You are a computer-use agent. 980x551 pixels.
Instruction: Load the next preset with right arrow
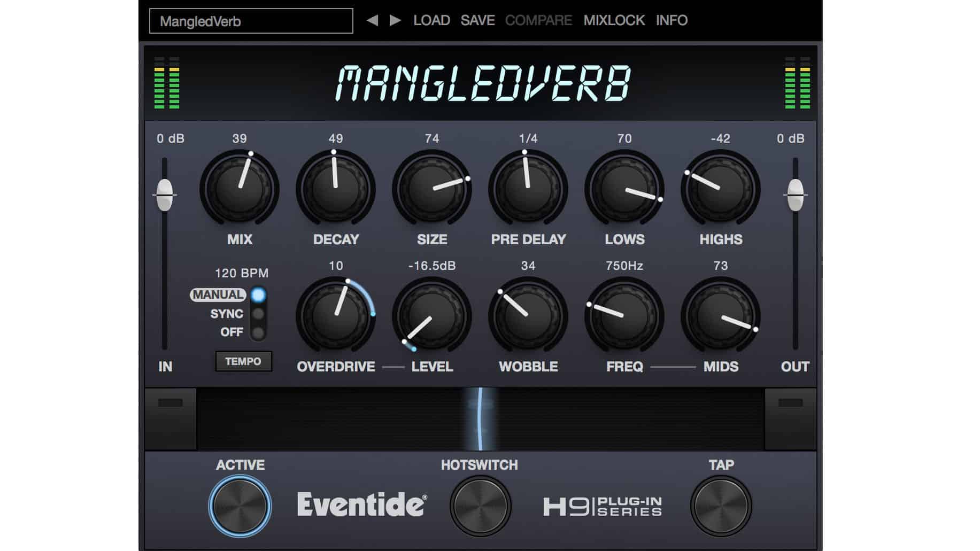395,20
